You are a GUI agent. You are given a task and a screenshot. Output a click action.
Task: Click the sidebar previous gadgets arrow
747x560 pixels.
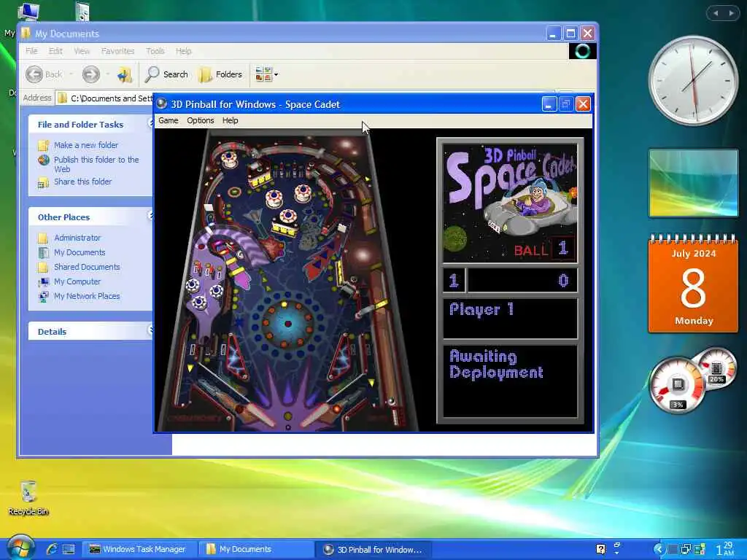pyautogui.click(x=716, y=13)
